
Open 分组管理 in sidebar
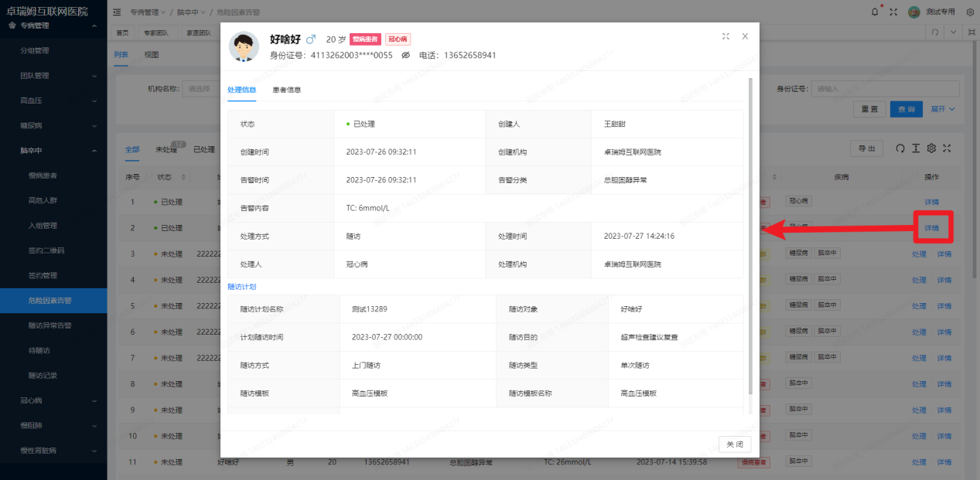(x=53, y=50)
